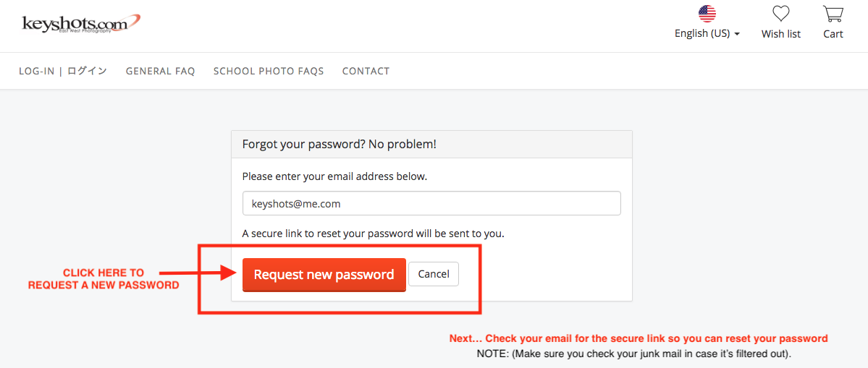
Task: Click the heart Wish list icon
Action: click(x=780, y=13)
